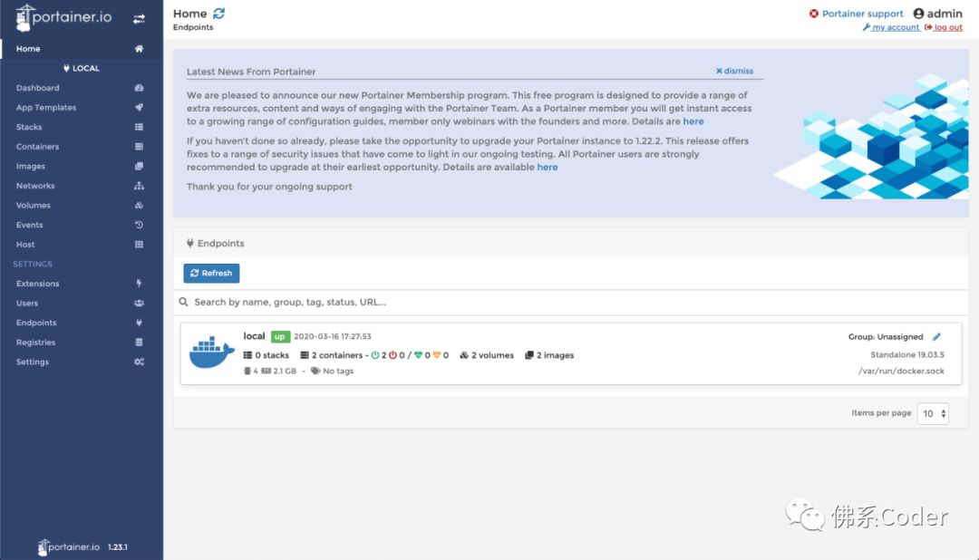Open Users in the sidebar
This screenshot has height=560, width=979.
pos(27,303)
